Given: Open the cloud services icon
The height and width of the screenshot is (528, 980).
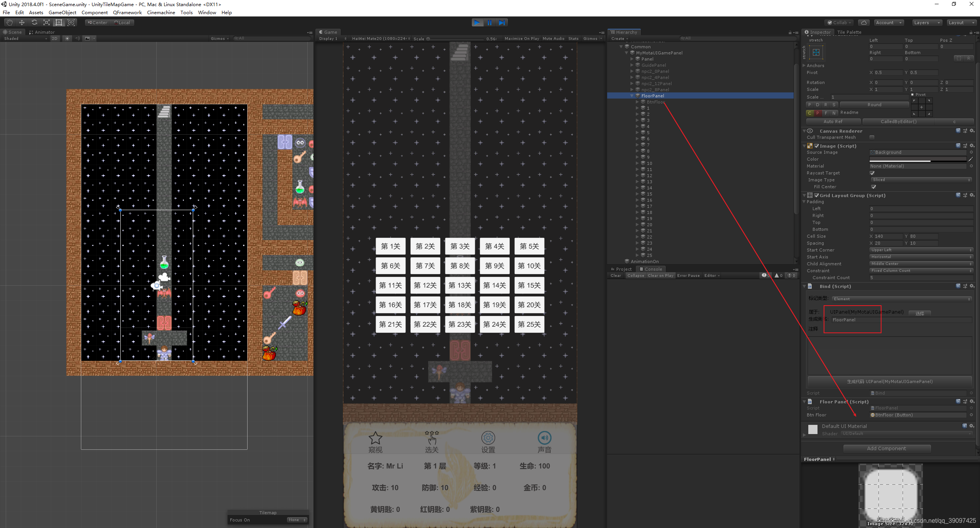Looking at the screenshot, I should point(863,23).
